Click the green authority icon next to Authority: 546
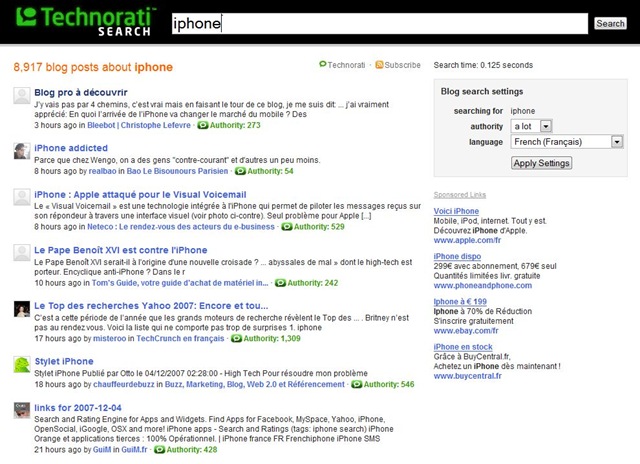 [357, 384]
